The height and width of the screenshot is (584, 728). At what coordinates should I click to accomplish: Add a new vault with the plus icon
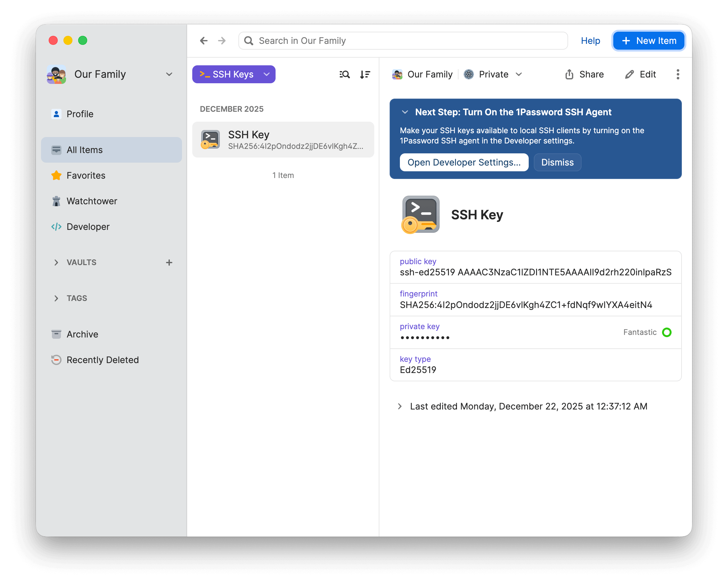pyautogui.click(x=169, y=263)
